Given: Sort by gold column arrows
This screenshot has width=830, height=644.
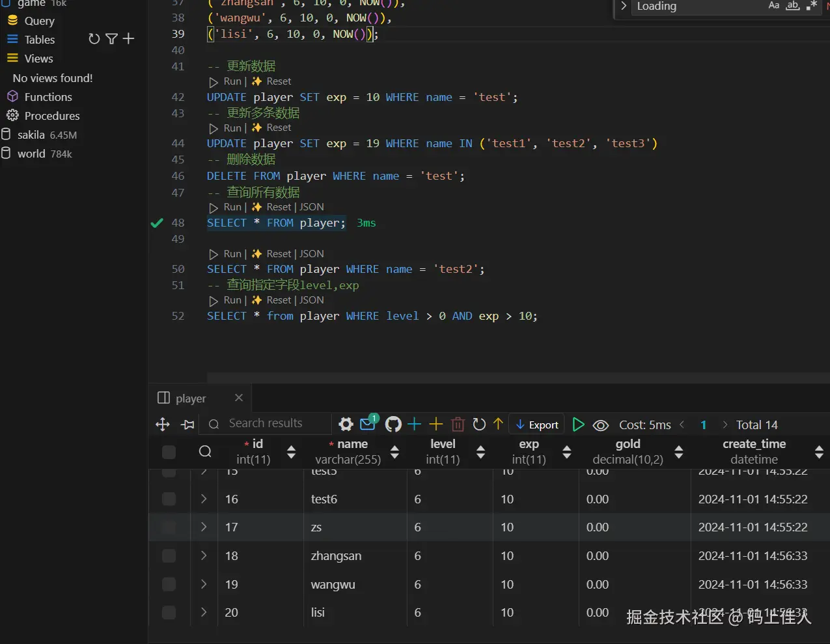Looking at the screenshot, I should point(679,452).
